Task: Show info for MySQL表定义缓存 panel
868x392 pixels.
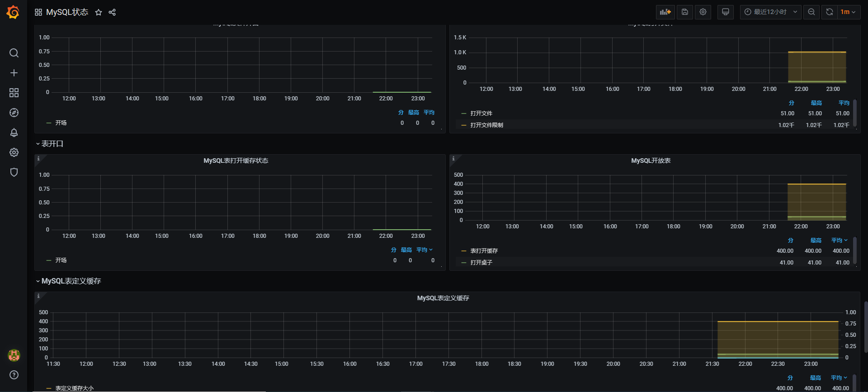Action: [38, 296]
